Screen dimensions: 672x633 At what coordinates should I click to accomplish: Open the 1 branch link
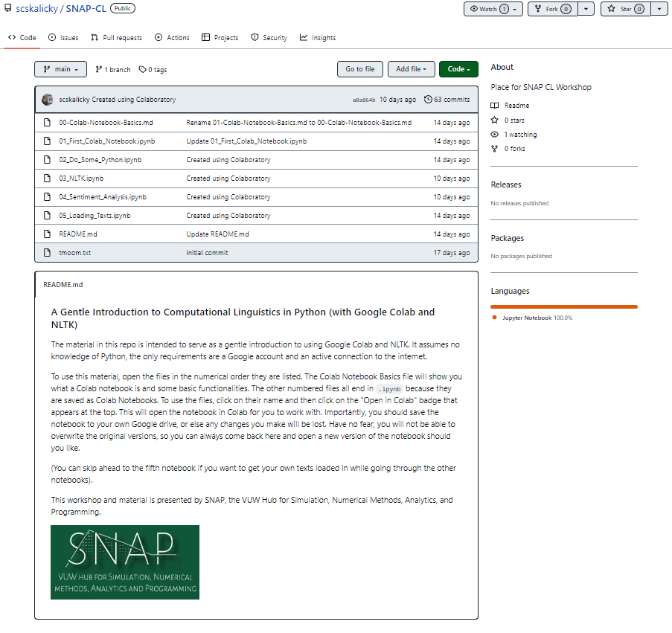113,69
